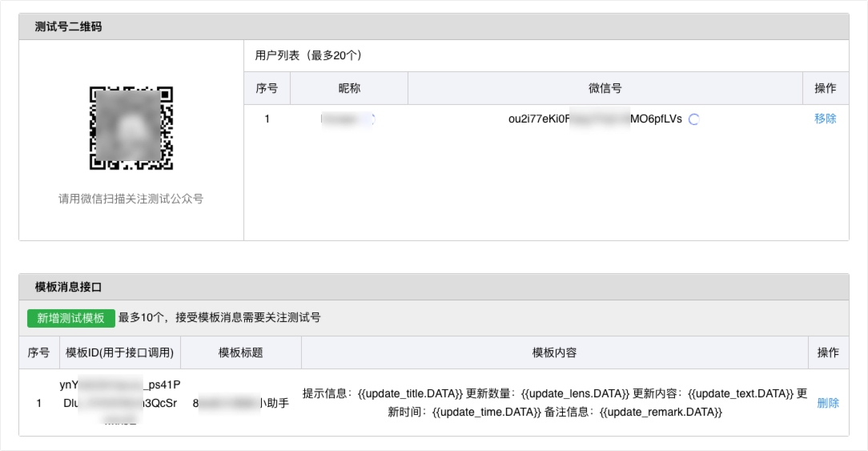Click the 序号 header in template table
Image resolution: width=868 pixels, height=451 pixels.
pos(38,352)
